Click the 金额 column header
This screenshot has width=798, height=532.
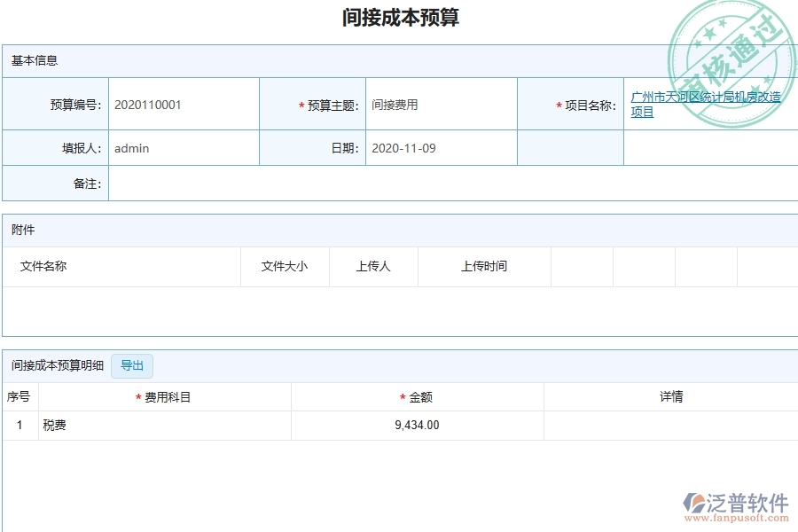[x=420, y=397]
